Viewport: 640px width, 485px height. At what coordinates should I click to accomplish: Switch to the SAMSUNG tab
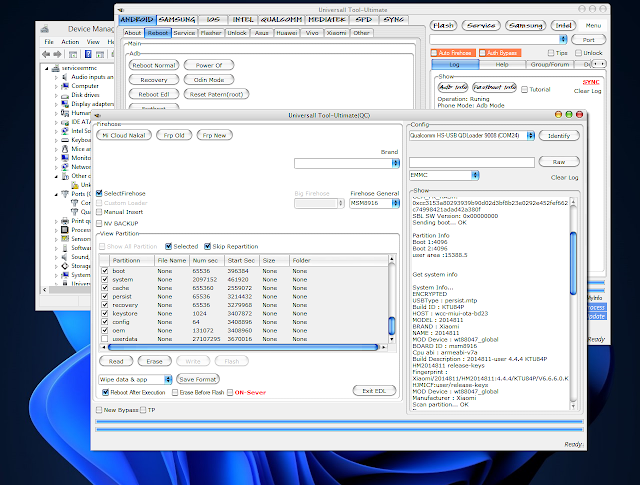177,20
